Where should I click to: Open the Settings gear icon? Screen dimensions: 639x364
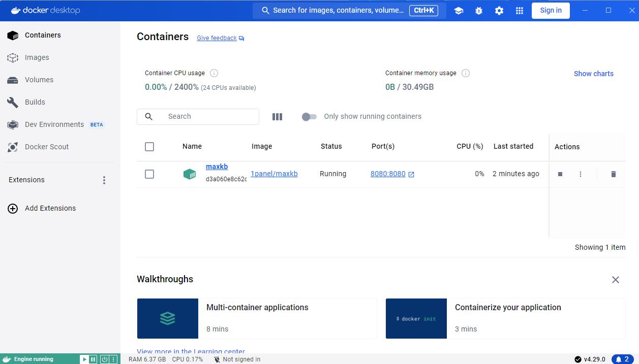tap(499, 11)
